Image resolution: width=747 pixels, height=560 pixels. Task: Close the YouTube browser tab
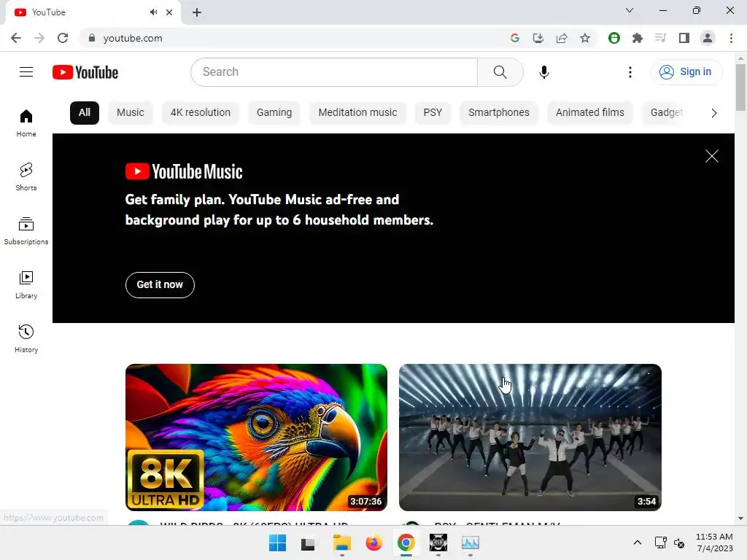pos(169,12)
